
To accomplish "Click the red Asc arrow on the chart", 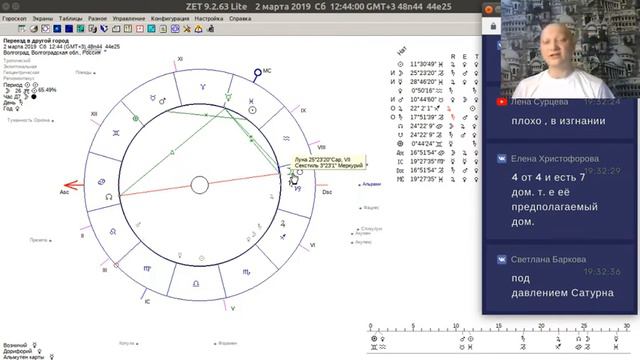I will (73, 185).
